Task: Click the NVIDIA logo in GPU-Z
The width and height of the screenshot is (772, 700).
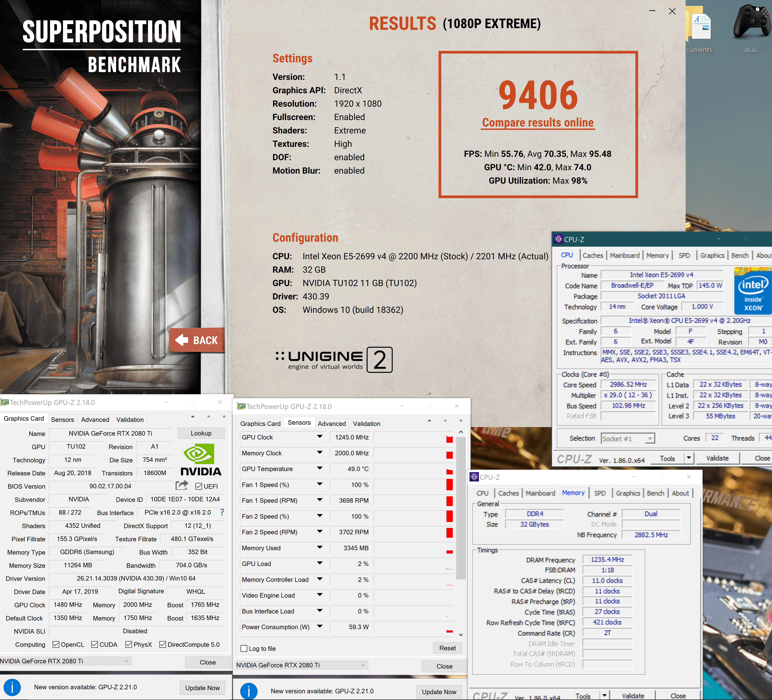Action: pos(201,460)
